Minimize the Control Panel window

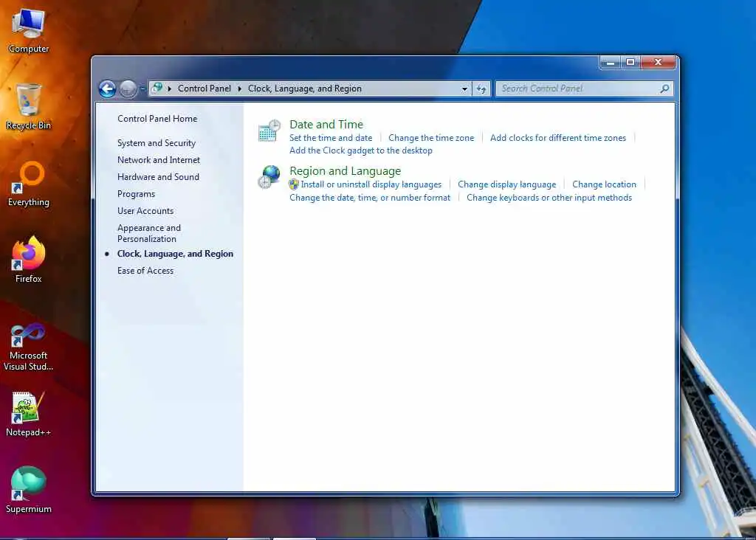tap(611, 63)
